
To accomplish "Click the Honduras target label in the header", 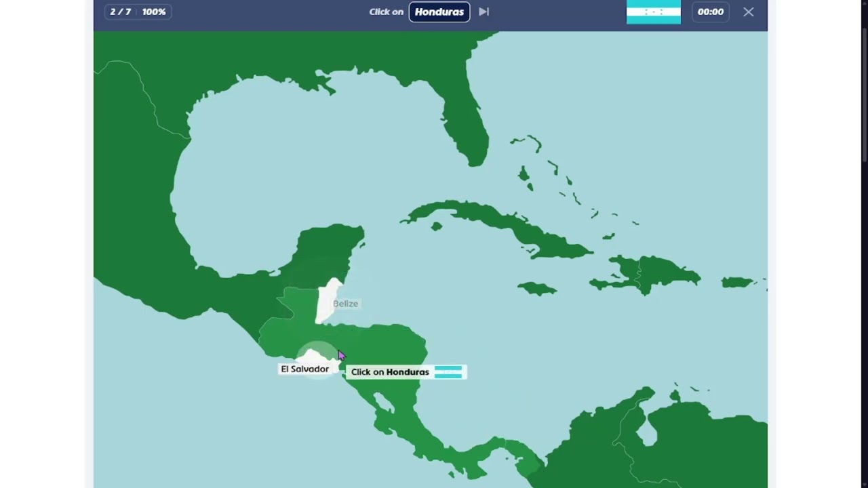I will pos(439,12).
